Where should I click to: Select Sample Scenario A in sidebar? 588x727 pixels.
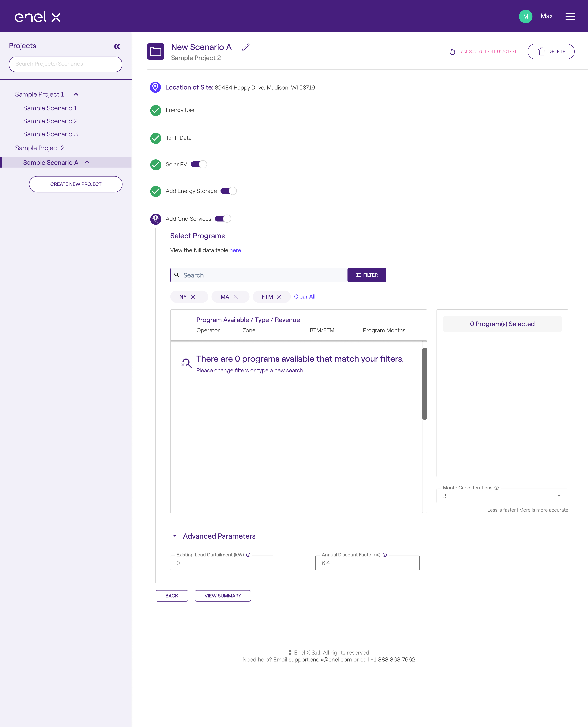coord(51,163)
